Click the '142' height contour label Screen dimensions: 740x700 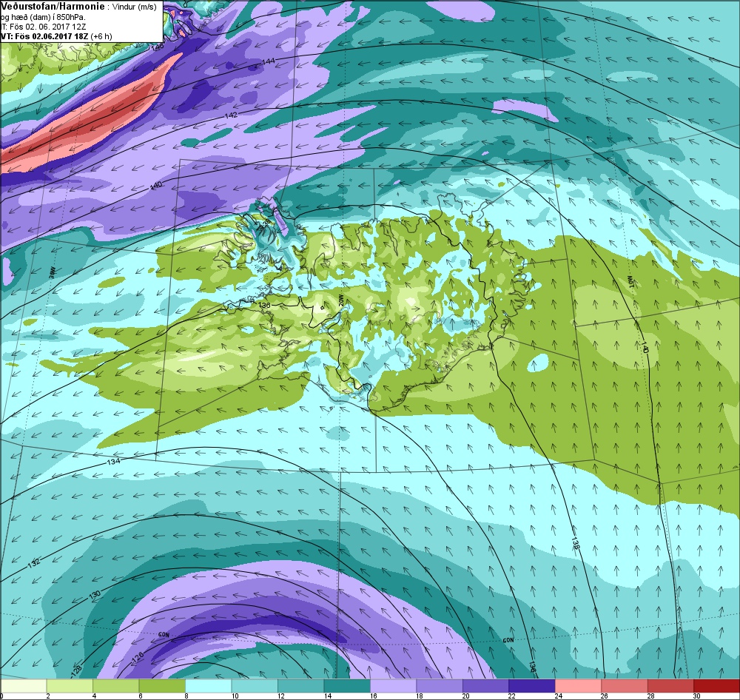click(231, 115)
